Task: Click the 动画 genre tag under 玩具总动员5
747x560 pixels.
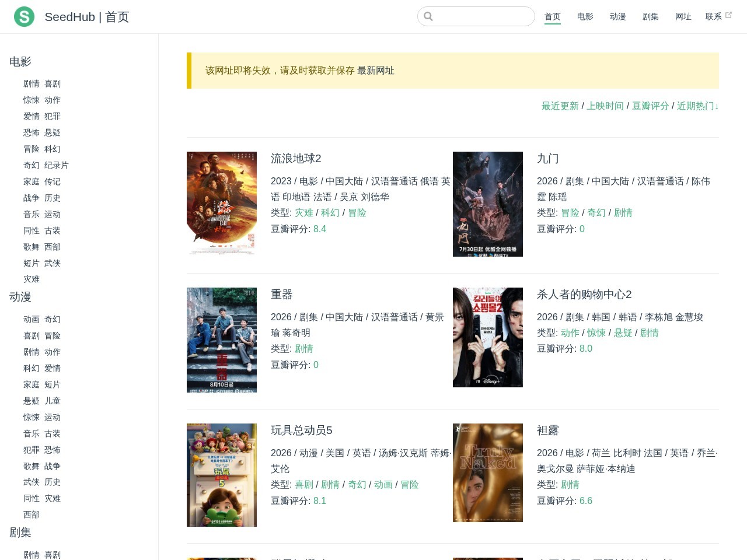Action: tap(383, 485)
